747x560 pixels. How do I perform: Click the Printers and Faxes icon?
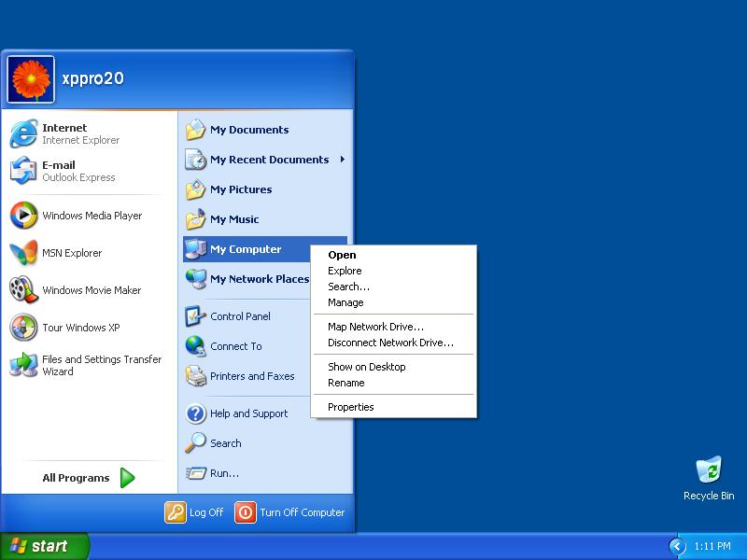[195, 376]
